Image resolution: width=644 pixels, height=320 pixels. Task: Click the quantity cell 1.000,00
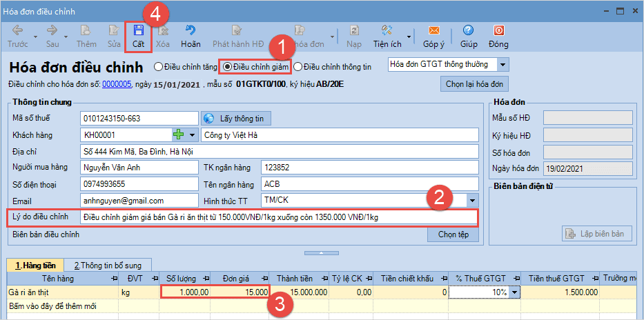[185, 292]
